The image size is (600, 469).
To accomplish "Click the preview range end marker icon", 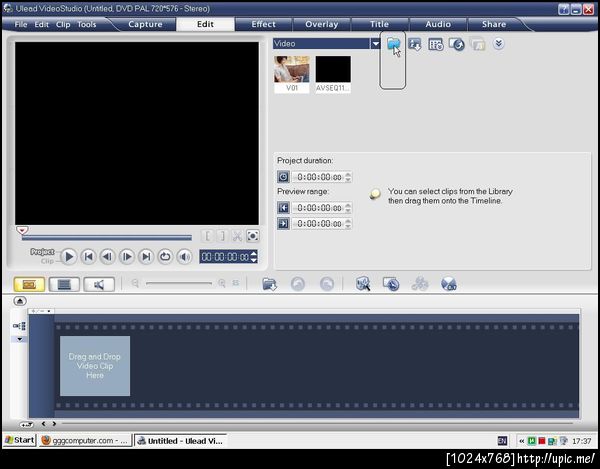I will coord(283,223).
